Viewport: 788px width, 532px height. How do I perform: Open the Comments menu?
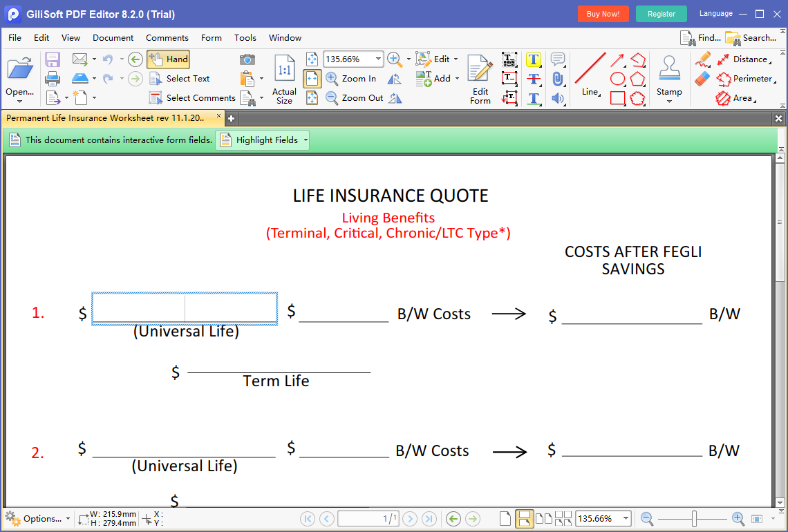pyautogui.click(x=167, y=38)
